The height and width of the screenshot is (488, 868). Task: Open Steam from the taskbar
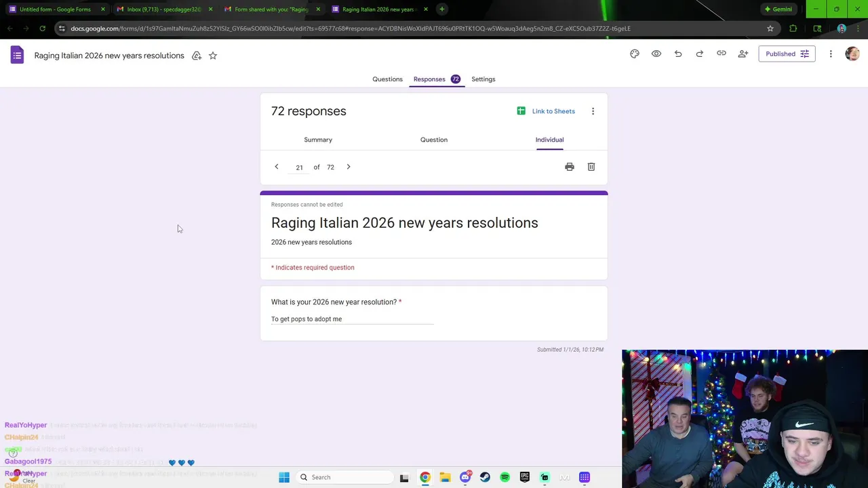485,477
